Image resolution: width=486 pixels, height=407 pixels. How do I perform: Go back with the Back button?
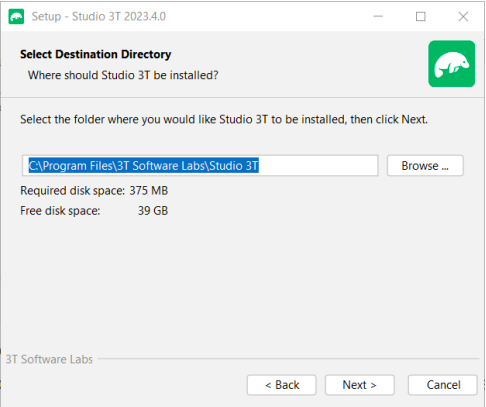[x=282, y=385]
